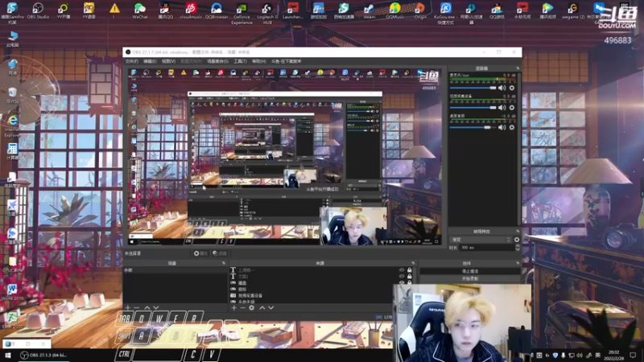Click the Windows Start button
The height and width of the screenshot is (362, 644).
7,355
